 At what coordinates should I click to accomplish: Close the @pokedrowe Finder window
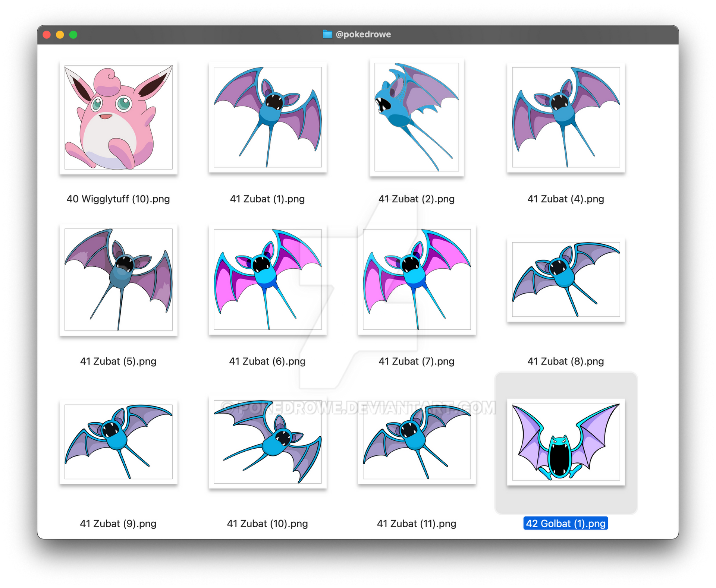47,35
